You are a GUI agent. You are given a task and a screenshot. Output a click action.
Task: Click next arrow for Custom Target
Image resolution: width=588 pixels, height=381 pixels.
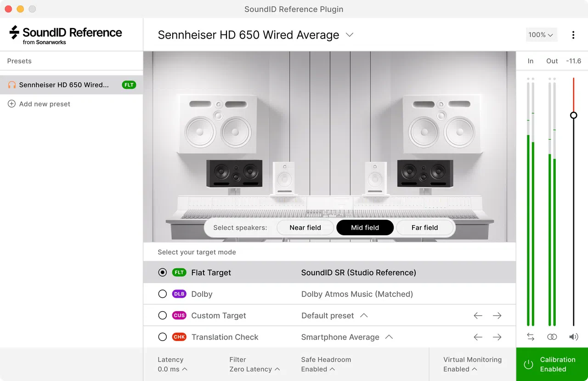pos(497,316)
